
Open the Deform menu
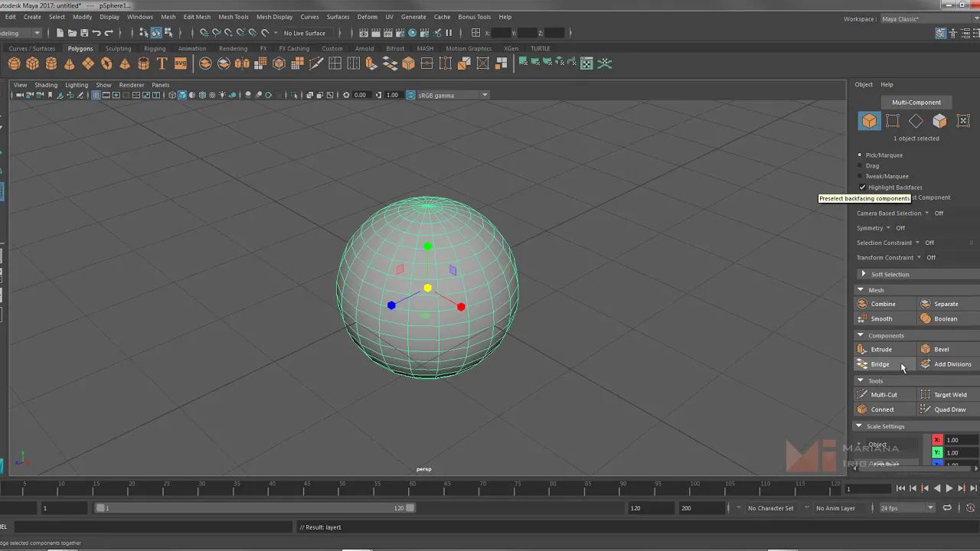367,17
